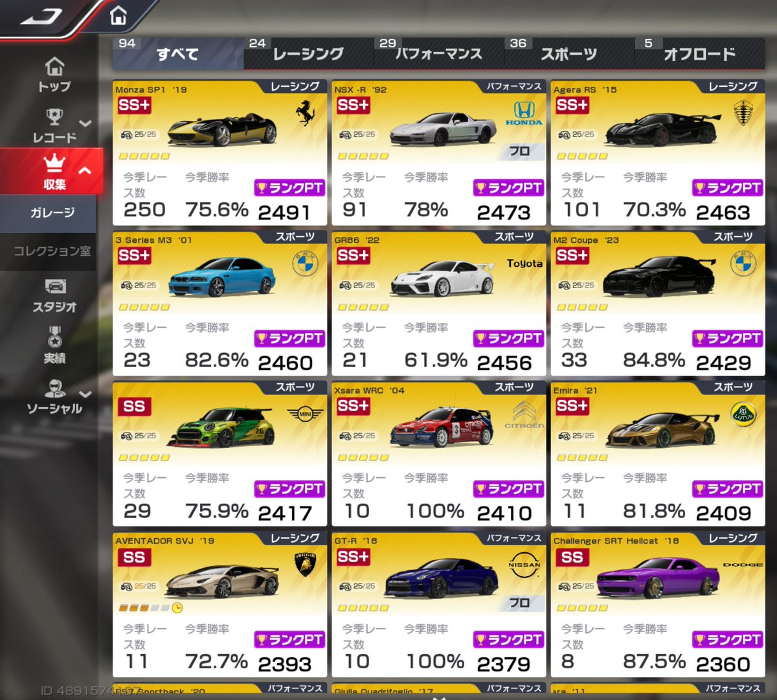The image size is (777, 700).
Task: Click ランクPT button on NSX-R card
Action: point(508,188)
